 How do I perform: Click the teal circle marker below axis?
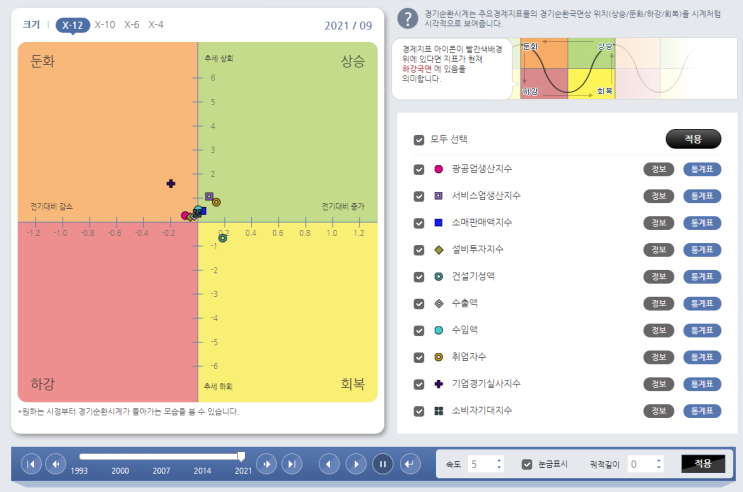[x=223, y=238]
